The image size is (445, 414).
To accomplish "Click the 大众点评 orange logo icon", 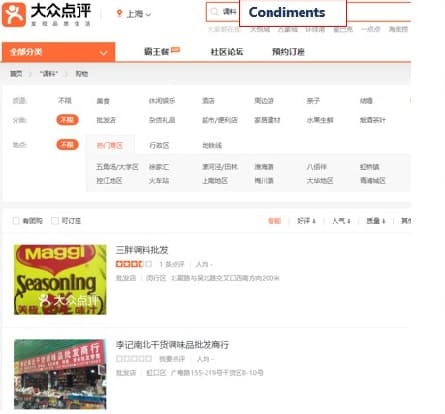I will coord(14,15).
